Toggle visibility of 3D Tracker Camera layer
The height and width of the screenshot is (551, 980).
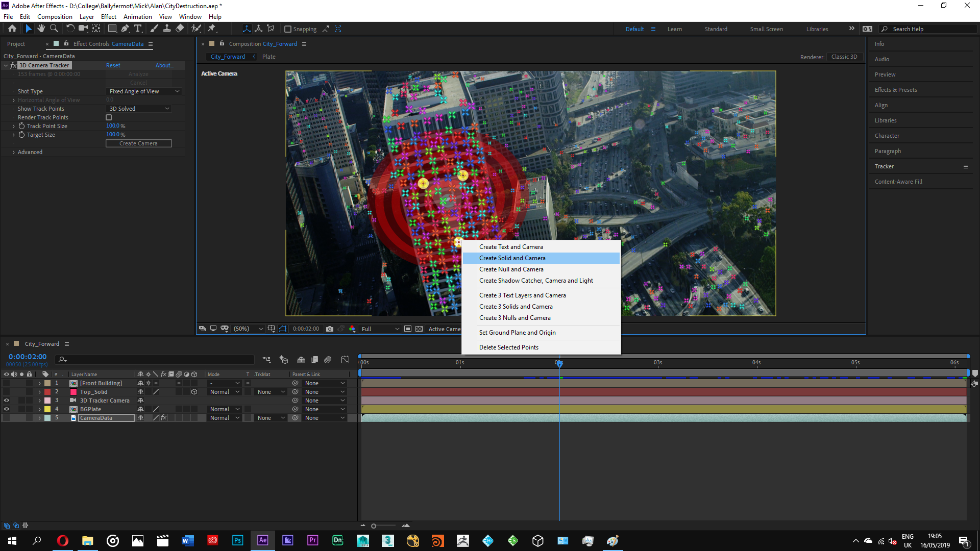(x=7, y=400)
